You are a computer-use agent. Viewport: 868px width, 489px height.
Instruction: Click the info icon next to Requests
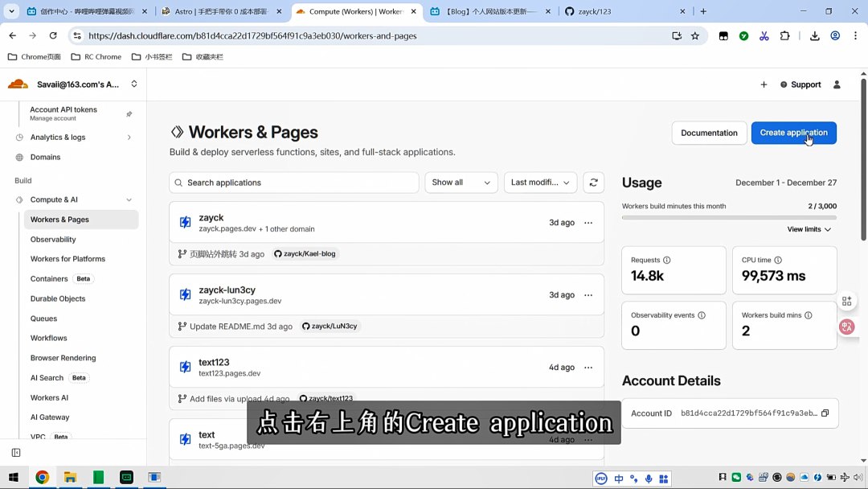pos(666,261)
